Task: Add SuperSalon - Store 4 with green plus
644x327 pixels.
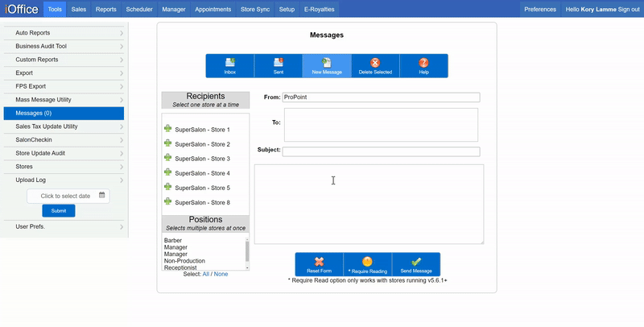Action: coord(167,172)
